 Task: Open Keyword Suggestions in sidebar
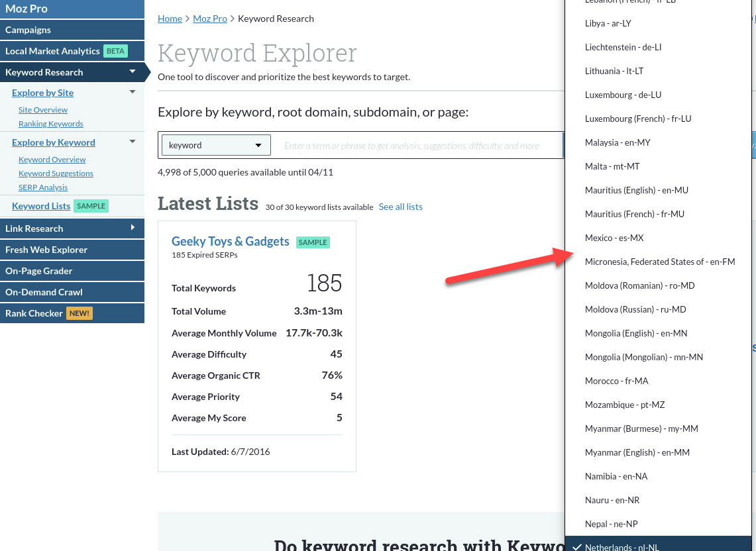(x=56, y=174)
